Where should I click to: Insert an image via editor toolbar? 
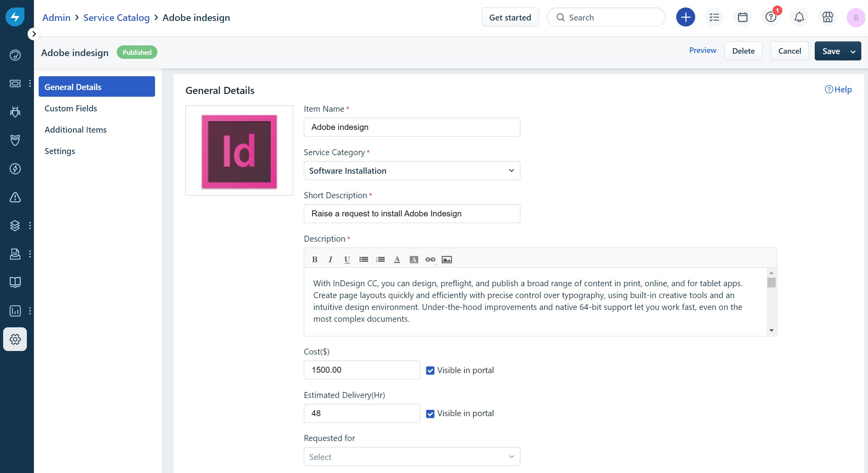pos(447,259)
